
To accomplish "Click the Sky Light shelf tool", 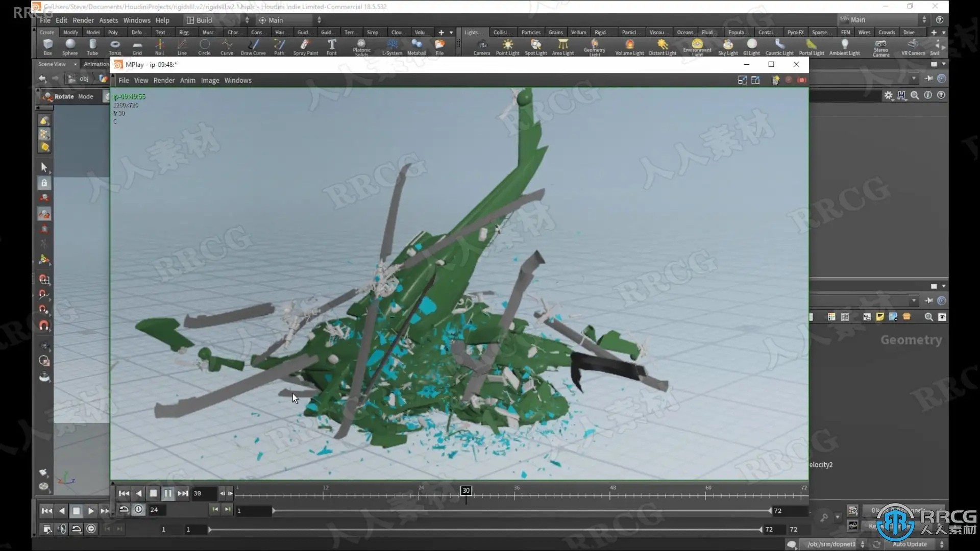I will click(728, 46).
